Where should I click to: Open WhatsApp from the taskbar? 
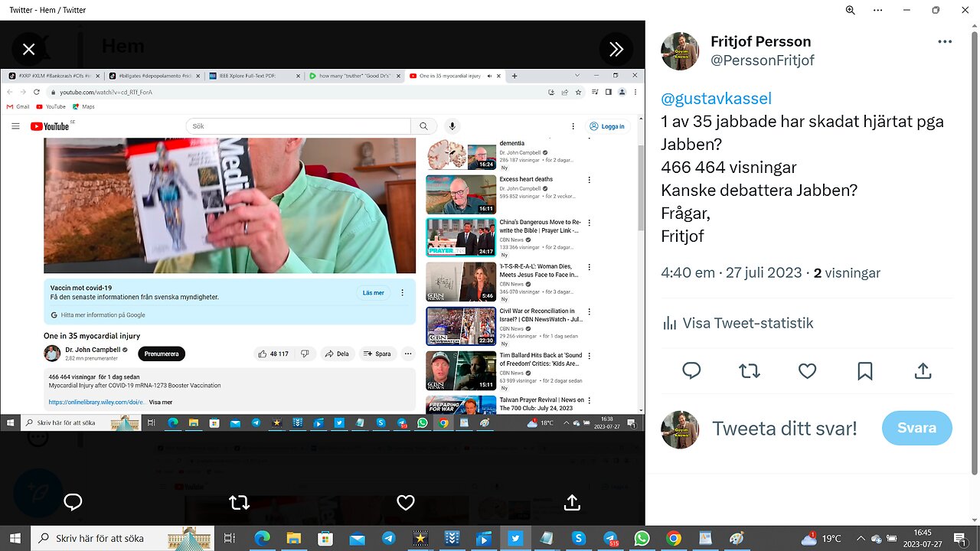642,538
